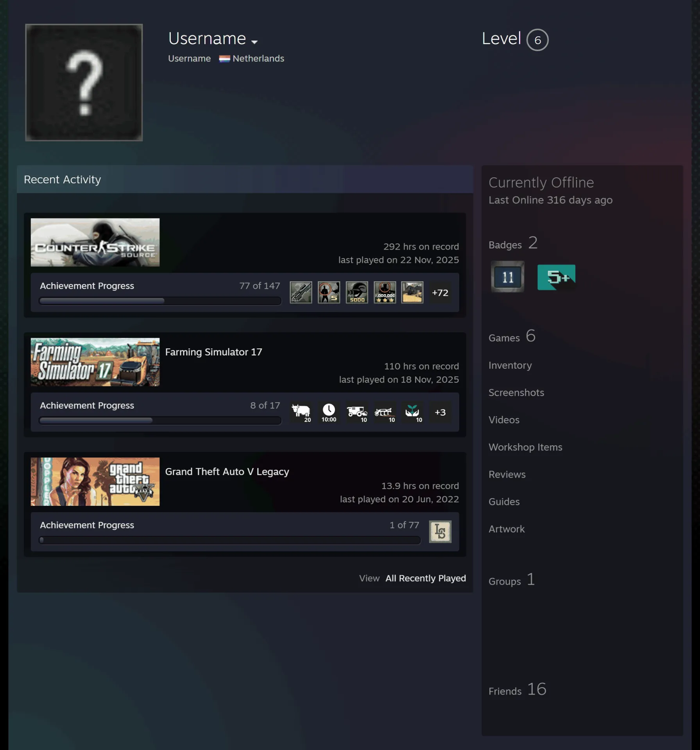Click the single GTA V achievement icon
This screenshot has height=750, width=700.
[440, 532]
